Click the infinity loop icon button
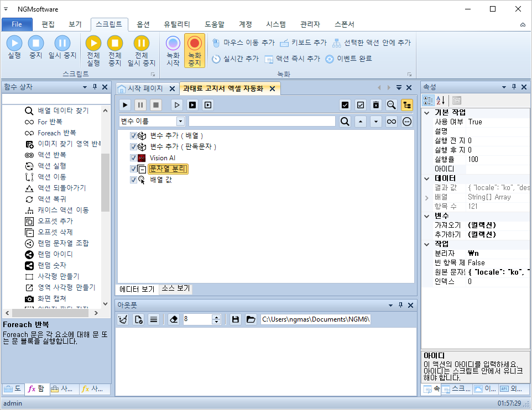This screenshot has height=410, width=532. (x=391, y=122)
